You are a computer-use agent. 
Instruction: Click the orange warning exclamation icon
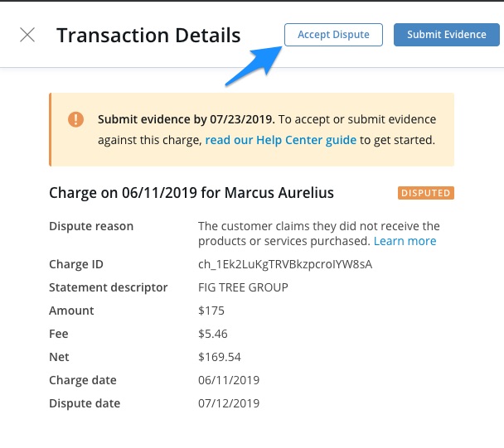(x=76, y=119)
